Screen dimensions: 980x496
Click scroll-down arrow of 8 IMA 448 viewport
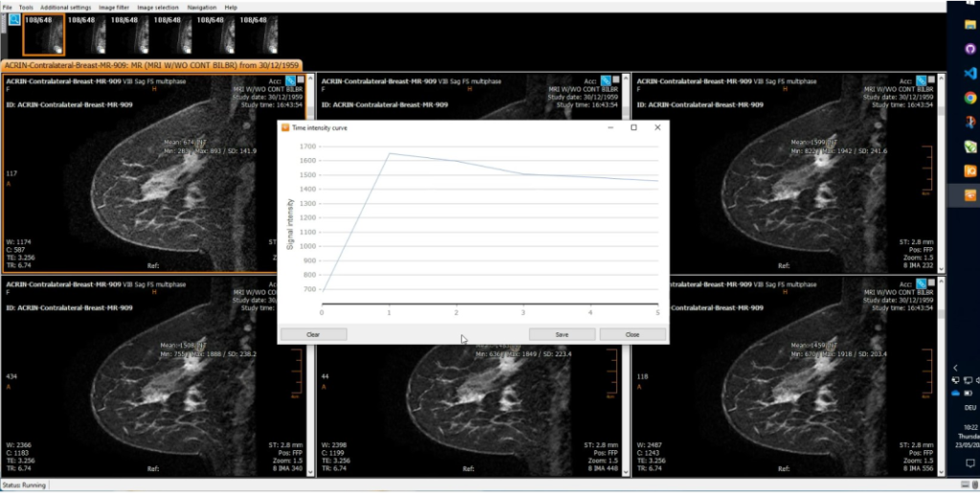[x=625, y=473]
